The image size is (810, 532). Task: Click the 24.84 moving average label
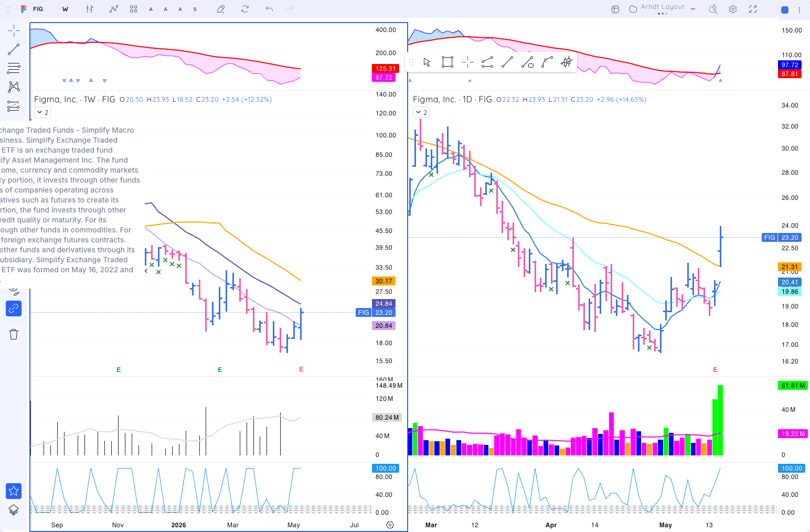coord(383,304)
